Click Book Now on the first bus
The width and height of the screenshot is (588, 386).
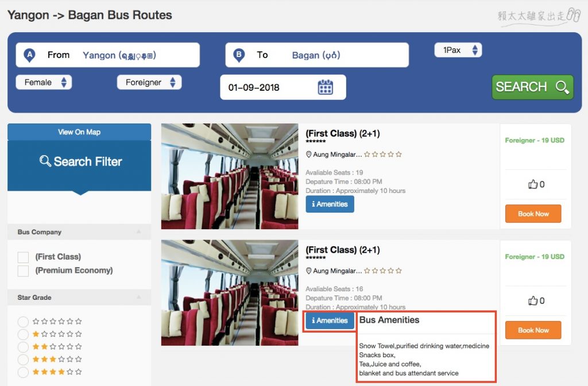[533, 214]
